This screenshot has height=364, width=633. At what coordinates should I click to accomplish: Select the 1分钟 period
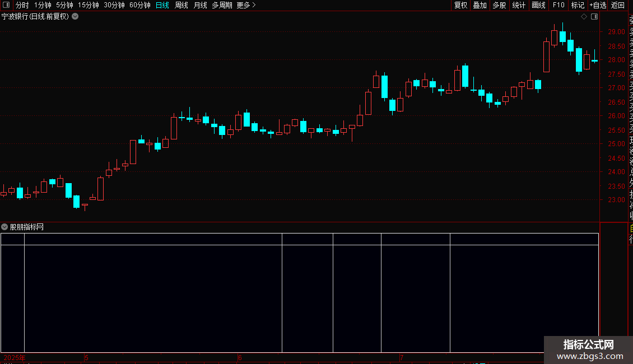(43, 5)
